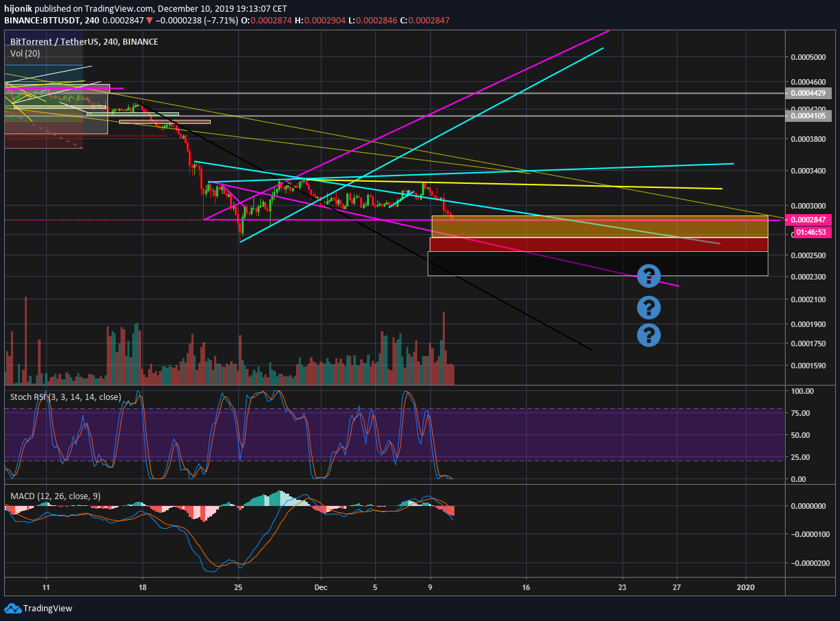Screen dimensions: 840x621
Task: Click the TradingView cloud logo icon
Action: click(12, 608)
